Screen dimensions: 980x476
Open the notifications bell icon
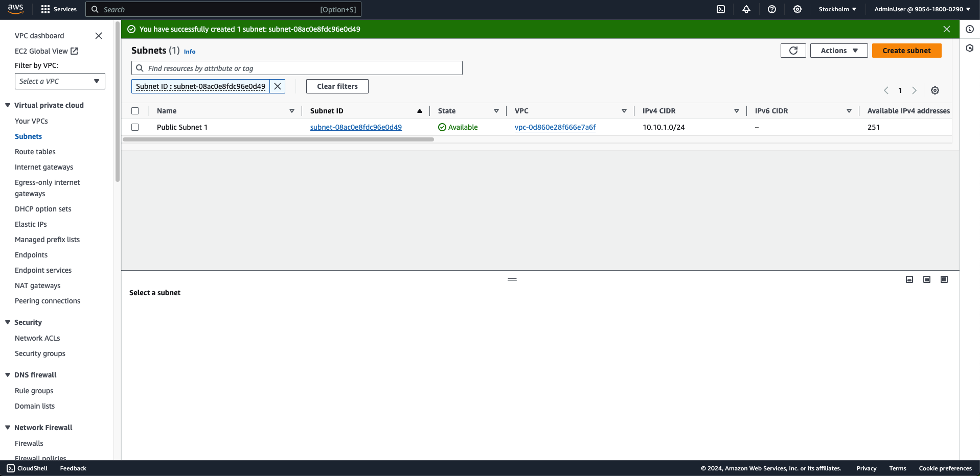[746, 9]
